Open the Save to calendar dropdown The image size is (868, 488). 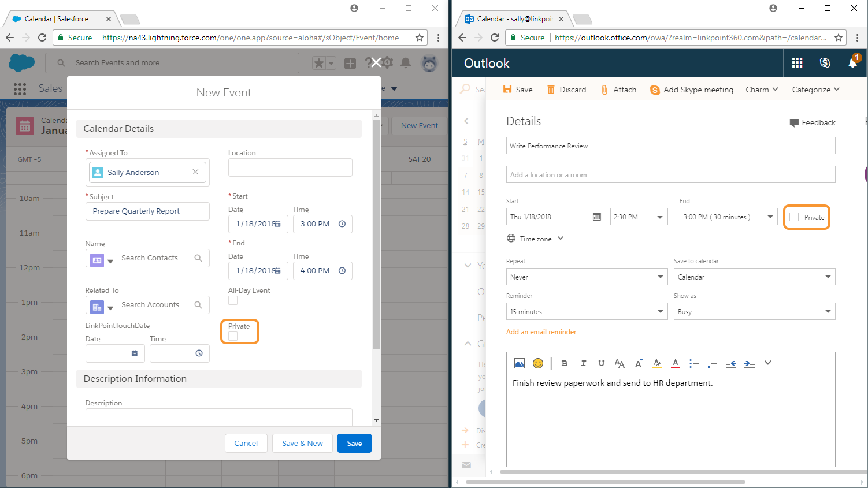coord(755,277)
